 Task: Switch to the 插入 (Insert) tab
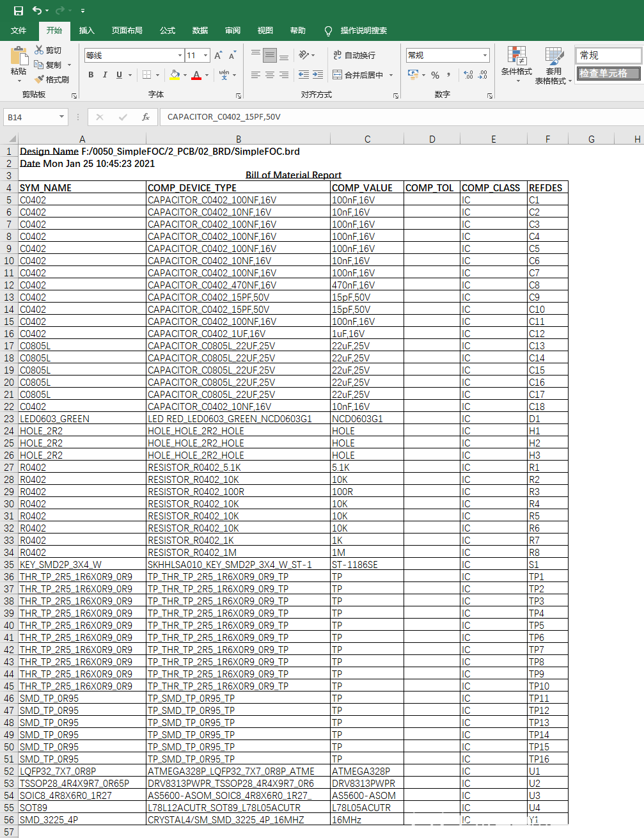click(x=86, y=31)
